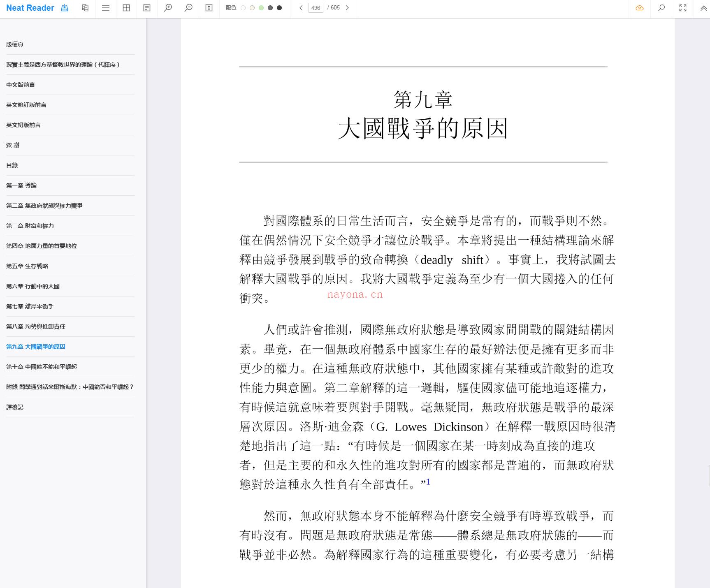Screen dimensions: 710x588
Task: Click the Neat Reader logo text
Action: click(30, 8)
